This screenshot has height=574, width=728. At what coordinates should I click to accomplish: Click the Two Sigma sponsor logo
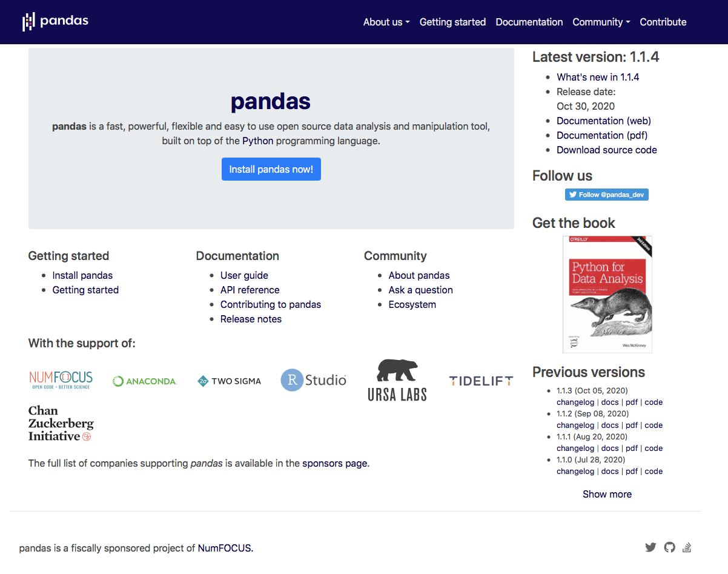pyautogui.click(x=230, y=381)
